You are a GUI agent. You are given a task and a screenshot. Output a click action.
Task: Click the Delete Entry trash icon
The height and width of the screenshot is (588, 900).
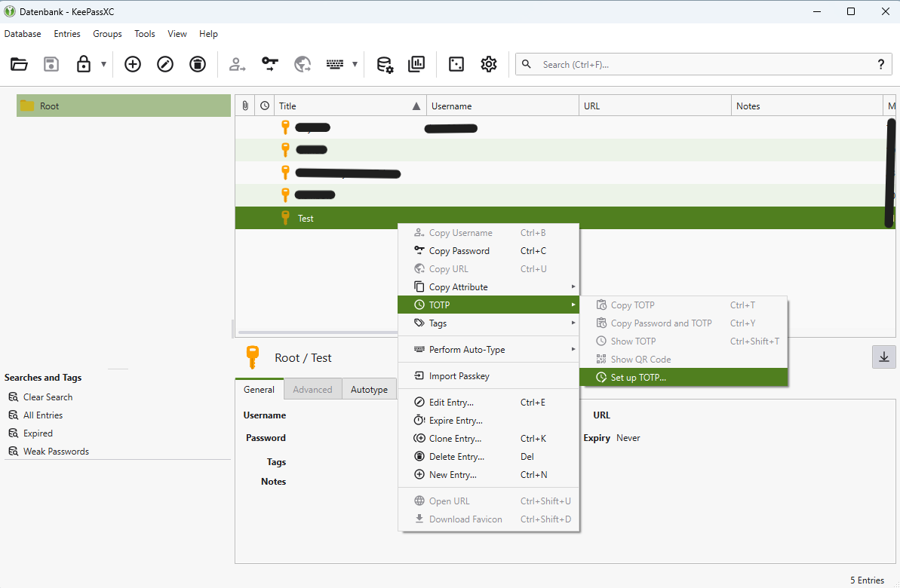(x=198, y=64)
